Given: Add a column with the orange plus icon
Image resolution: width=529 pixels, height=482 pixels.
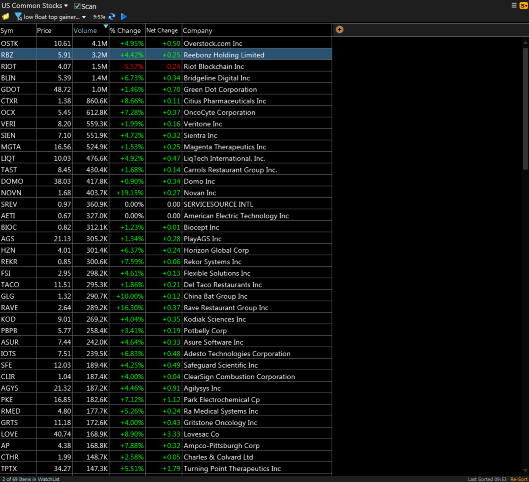Looking at the screenshot, I should 339,30.
